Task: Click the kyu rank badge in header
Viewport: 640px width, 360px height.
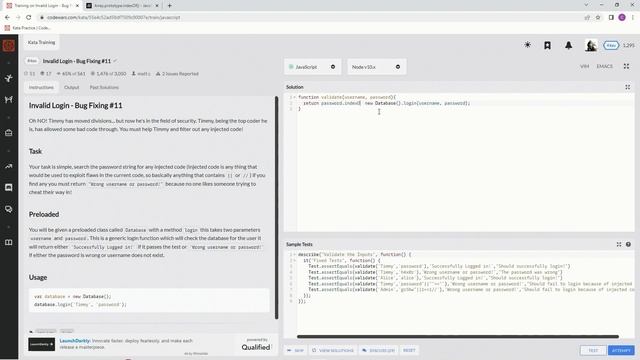Action: 611,45
